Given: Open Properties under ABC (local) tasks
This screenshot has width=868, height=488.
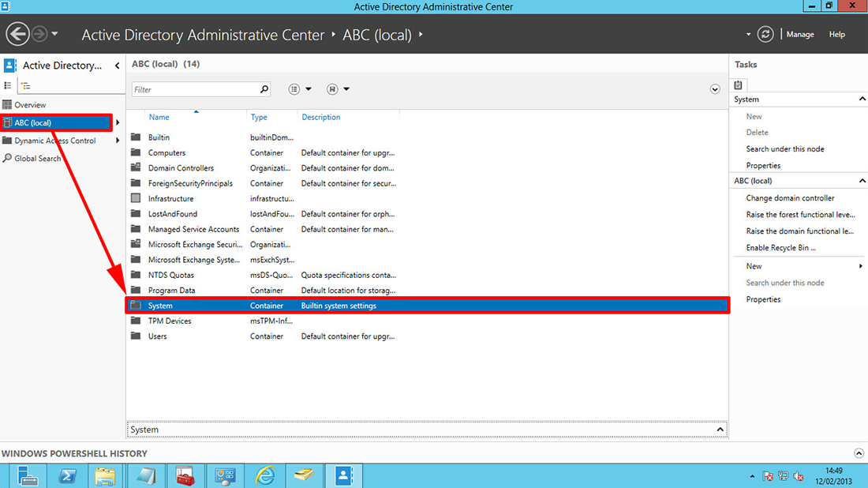Looking at the screenshot, I should tap(763, 299).
